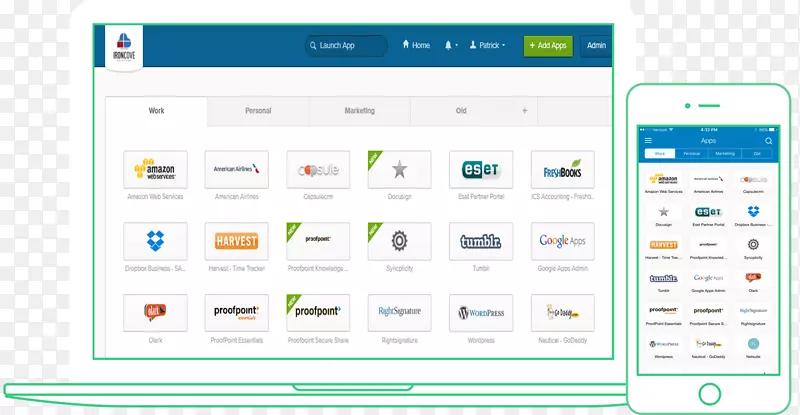Screen dimensions: 800x415
Task: Open the RightSignature app tile
Action: pos(399,312)
